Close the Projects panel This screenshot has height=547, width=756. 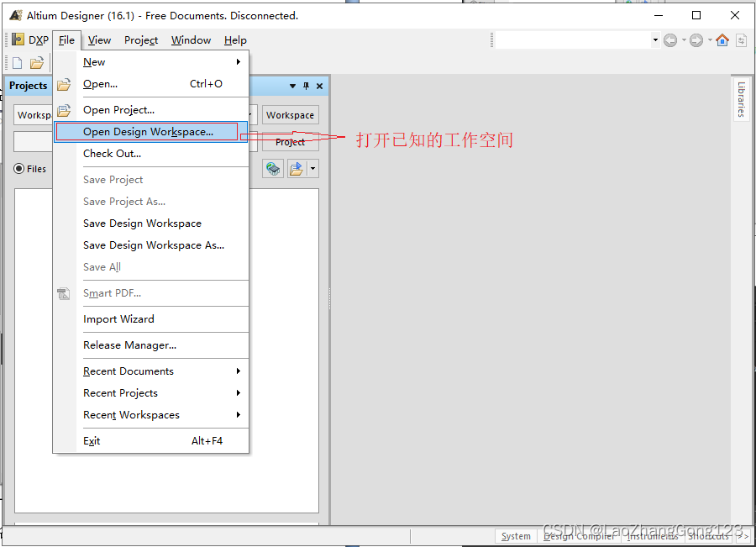[319, 86]
